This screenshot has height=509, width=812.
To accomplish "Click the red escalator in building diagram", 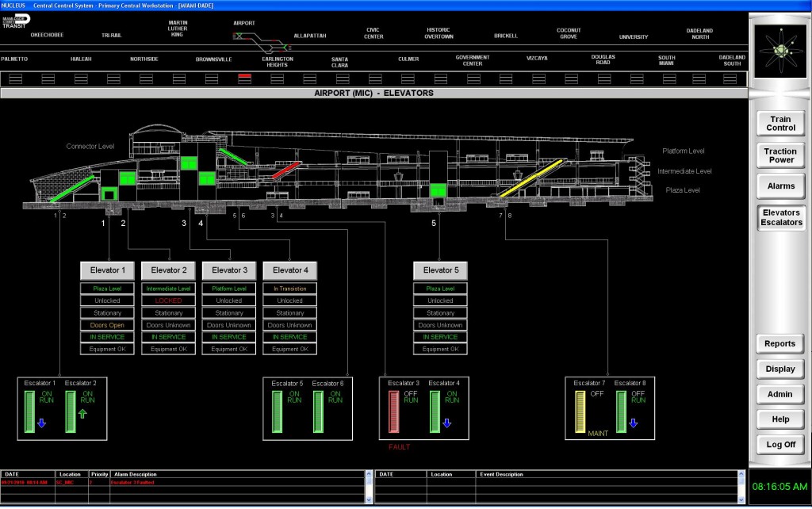I will click(286, 170).
